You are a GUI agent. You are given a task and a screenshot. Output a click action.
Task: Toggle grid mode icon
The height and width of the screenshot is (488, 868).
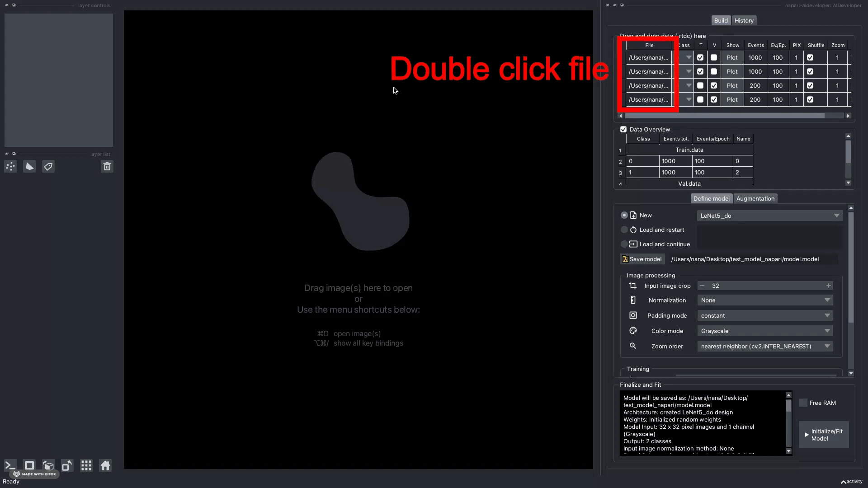(86, 465)
